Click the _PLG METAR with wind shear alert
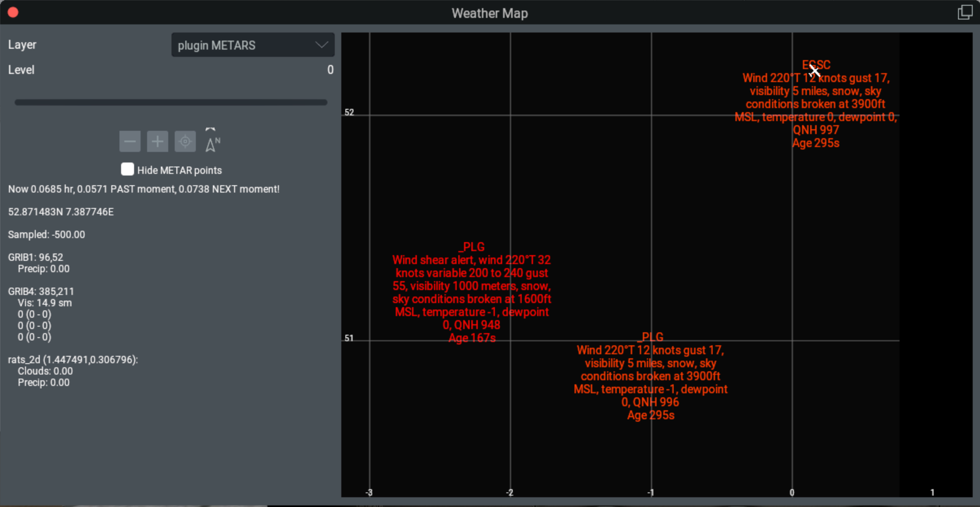This screenshot has height=507, width=980. (472, 292)
